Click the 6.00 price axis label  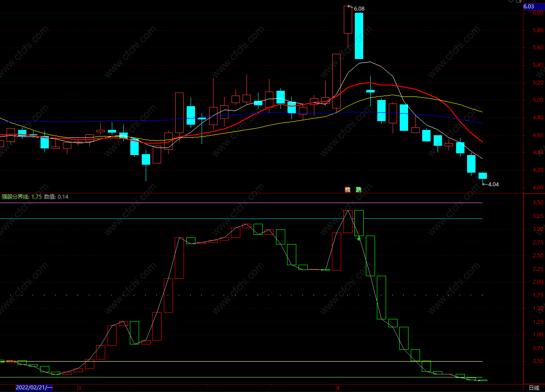(538, 13)
